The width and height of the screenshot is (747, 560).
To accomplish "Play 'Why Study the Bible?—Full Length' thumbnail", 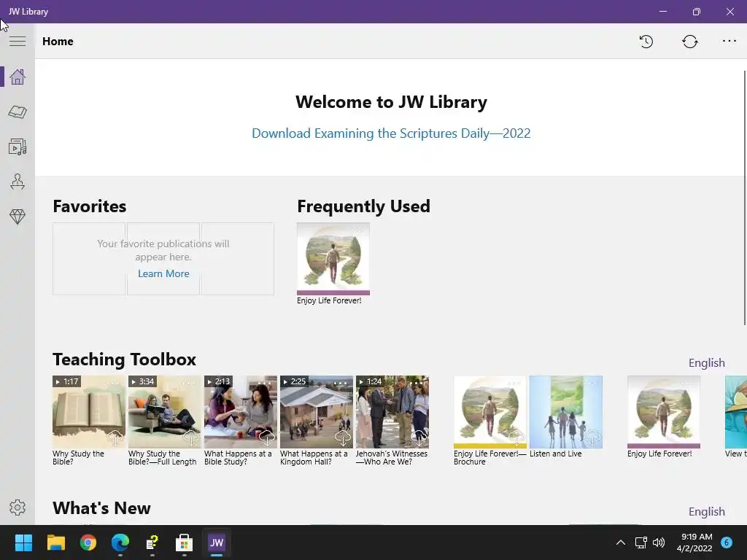I will click(165, 412).
